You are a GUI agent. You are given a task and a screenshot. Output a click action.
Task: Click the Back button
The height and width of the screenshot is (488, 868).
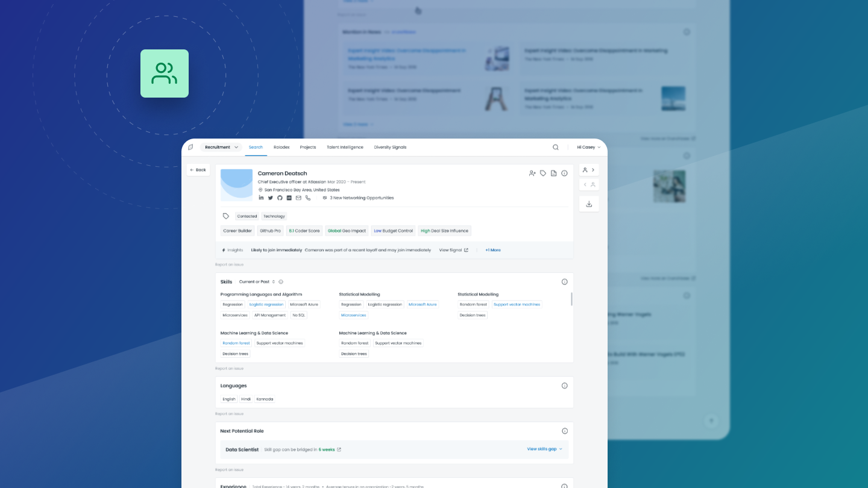point(198,170)
